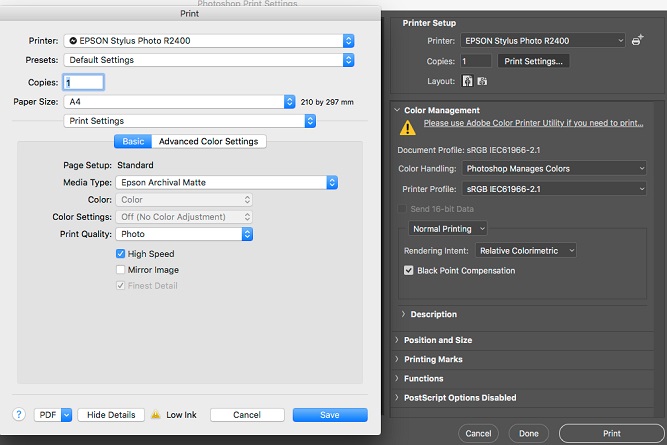This screenshot has height=445, width=667.
Task: Click the Print Settings... button in Photoshop
Action: click(x=533, y=61)
